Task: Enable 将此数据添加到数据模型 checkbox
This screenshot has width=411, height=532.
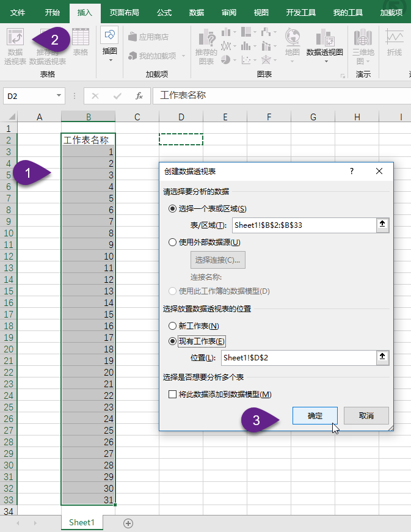Action: [173, 395]
